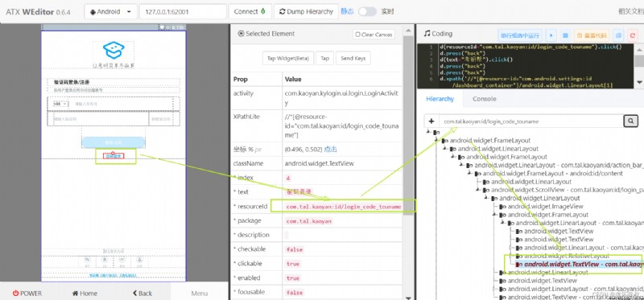Click the orange 重置代码 button

592,35
